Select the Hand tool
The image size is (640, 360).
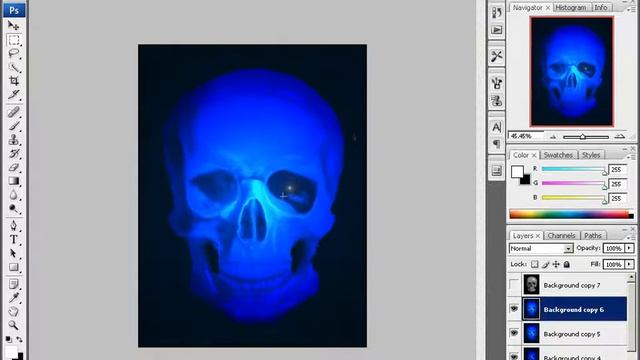click(x=13, y=312)
